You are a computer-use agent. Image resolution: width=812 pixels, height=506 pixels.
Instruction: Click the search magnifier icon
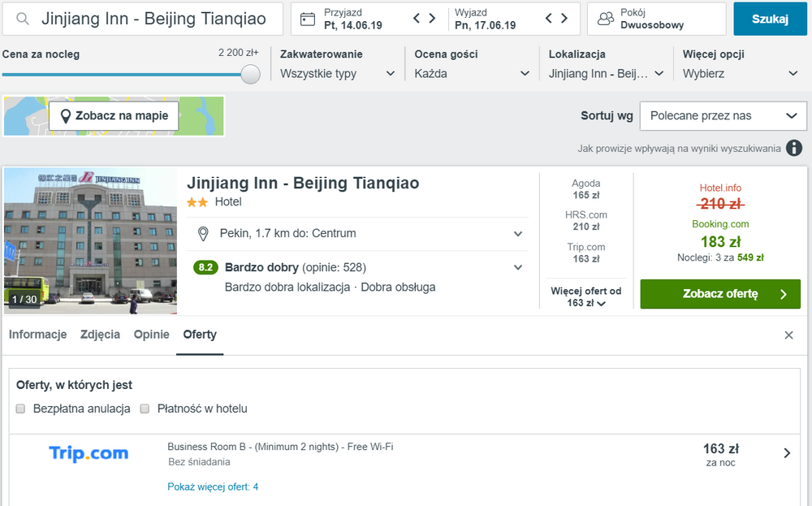pyautogui.click(x=22, y=19)
